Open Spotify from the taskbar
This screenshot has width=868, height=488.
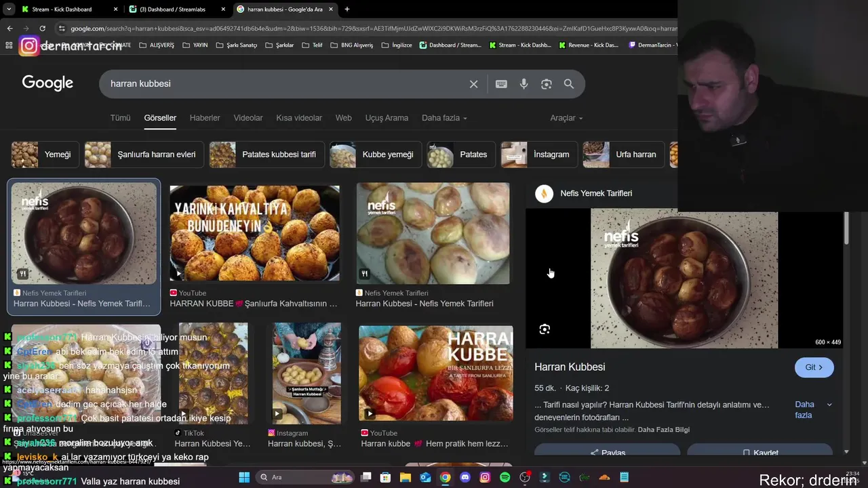click(505, 477)
